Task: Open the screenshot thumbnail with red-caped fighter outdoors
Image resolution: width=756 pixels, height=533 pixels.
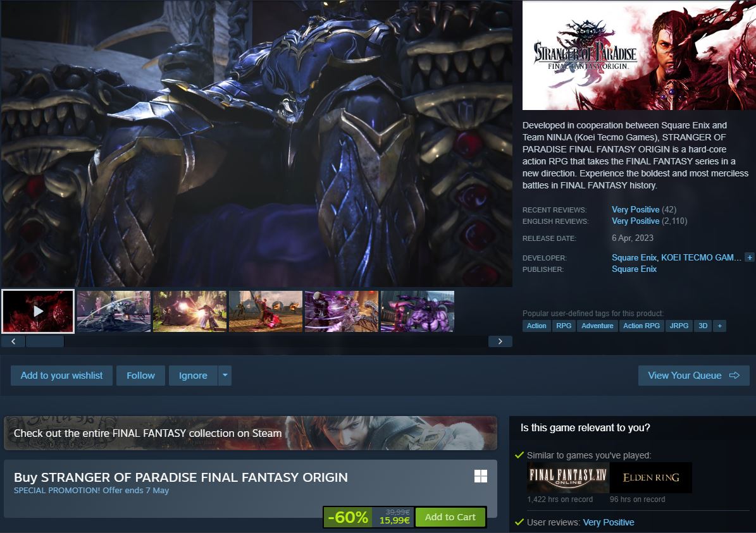Action: point(266,311)
